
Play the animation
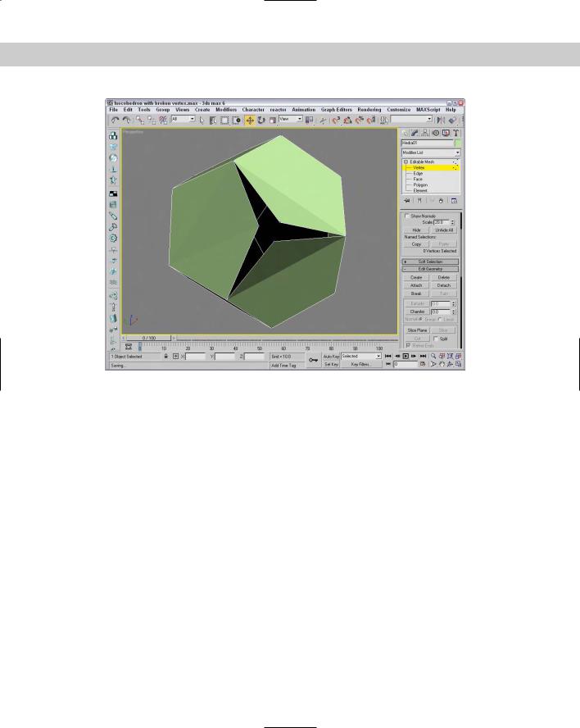pos(406,356)
